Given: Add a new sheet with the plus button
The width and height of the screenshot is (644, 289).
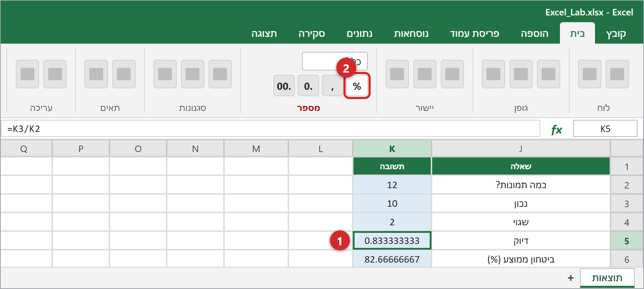Looking at the screenshot, I should coord(571,278).
